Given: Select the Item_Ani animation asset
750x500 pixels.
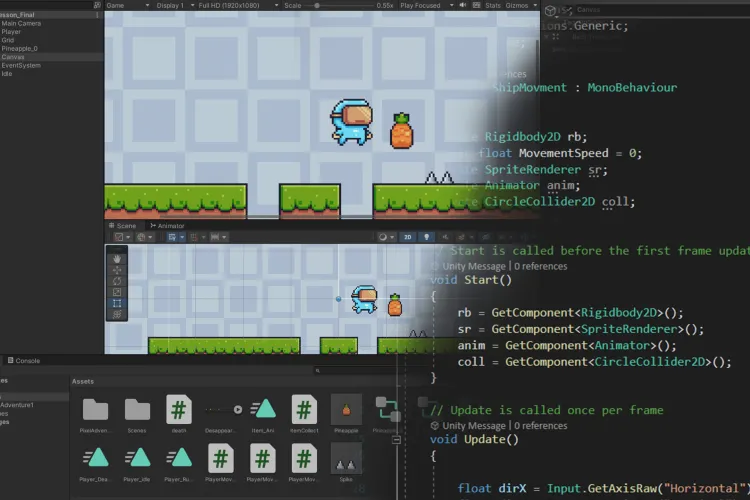Looking at the screenshot, I should click(263, 409).
